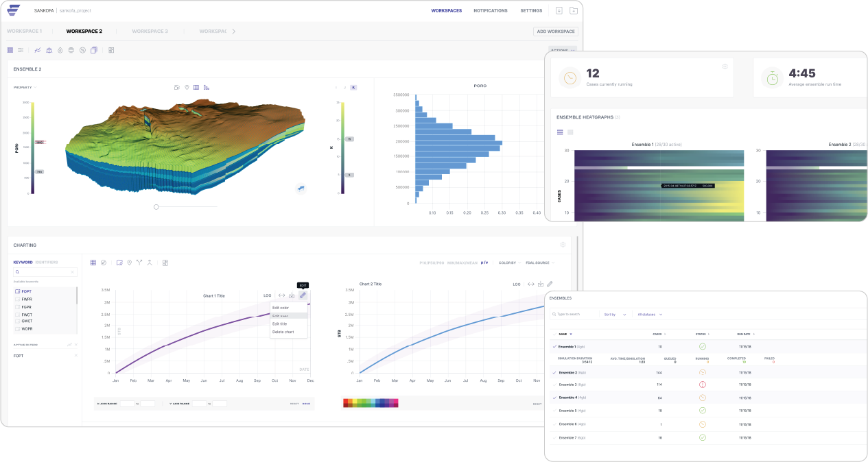Click the Sankofa logo icon
Screen dimensions: 868x462
click(x=14, y=10)
